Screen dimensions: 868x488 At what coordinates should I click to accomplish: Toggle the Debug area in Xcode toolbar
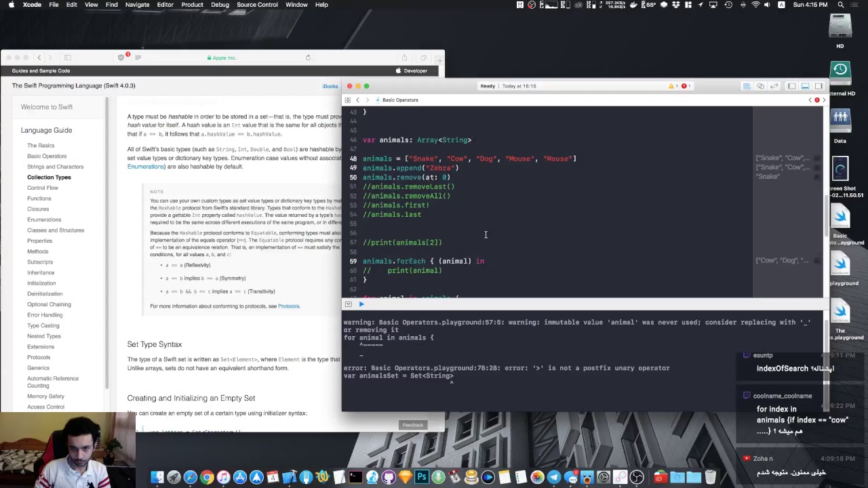[805, 86]
